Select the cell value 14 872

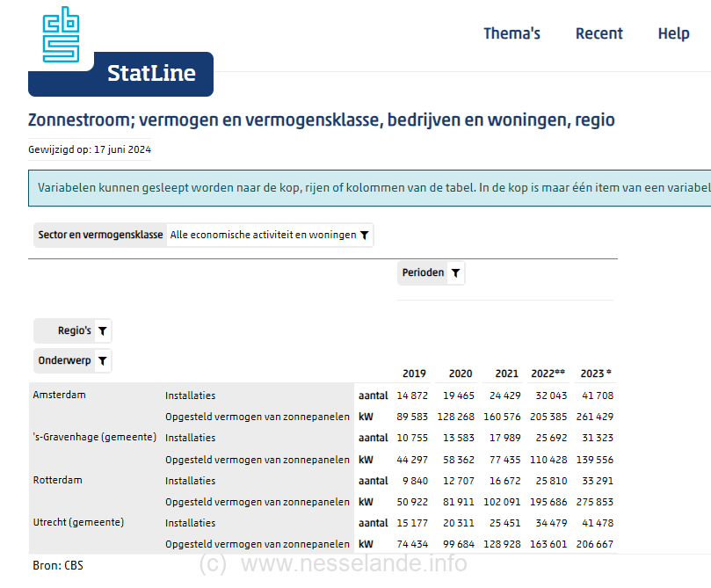pyautogui.click(x=412, y=396)
